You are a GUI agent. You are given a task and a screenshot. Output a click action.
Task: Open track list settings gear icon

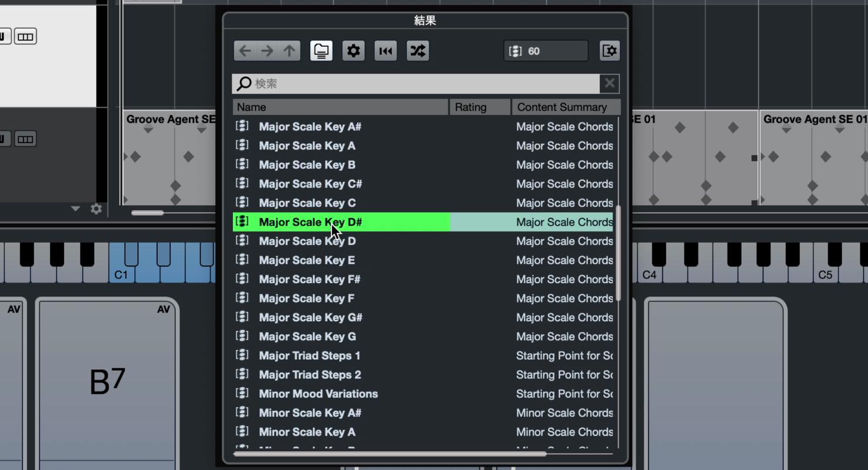[97, 209]
